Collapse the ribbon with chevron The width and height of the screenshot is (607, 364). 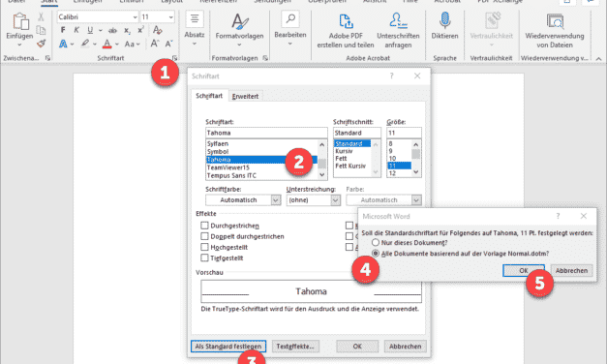599,59
